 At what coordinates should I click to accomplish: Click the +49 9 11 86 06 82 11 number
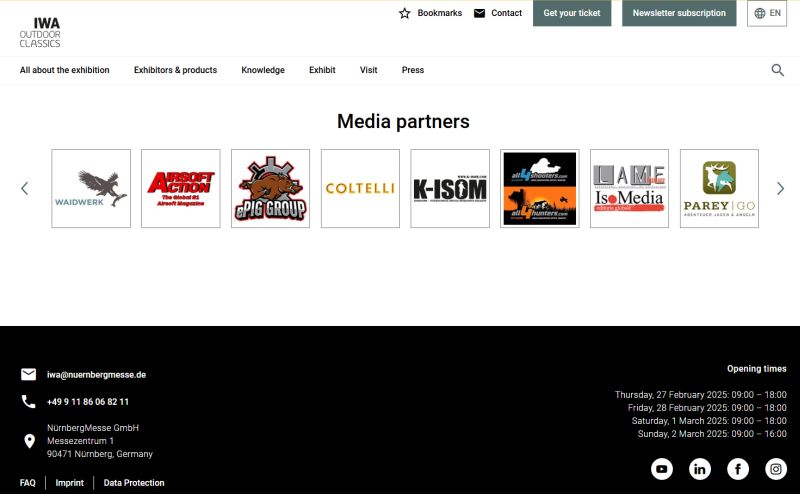pos(88,402)
